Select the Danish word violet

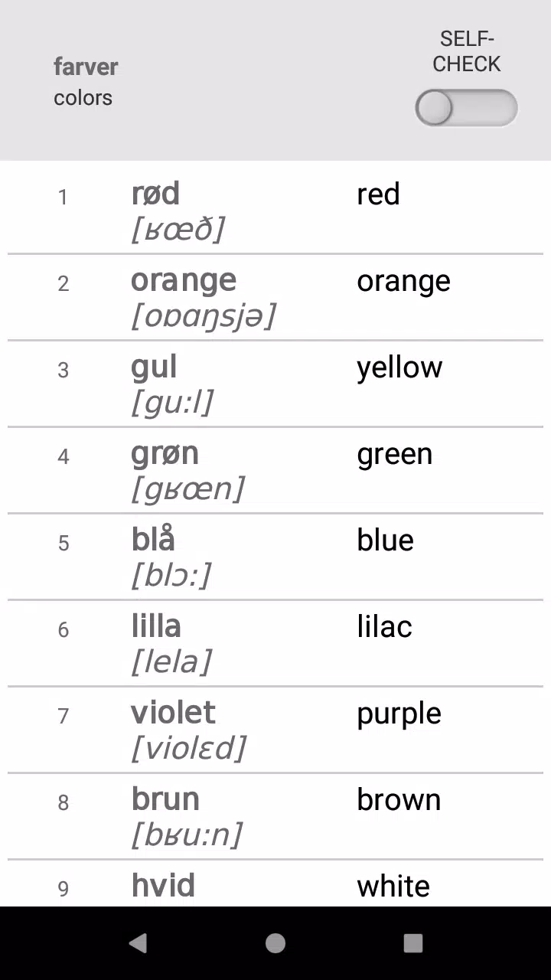pyautogui.click(x=173, y=713)
